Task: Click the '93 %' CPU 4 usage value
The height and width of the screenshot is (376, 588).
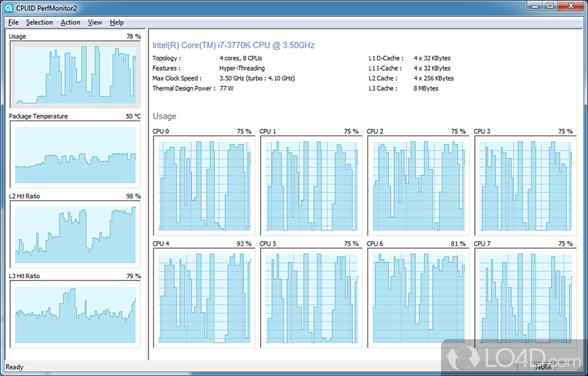Action: point(244,244)
